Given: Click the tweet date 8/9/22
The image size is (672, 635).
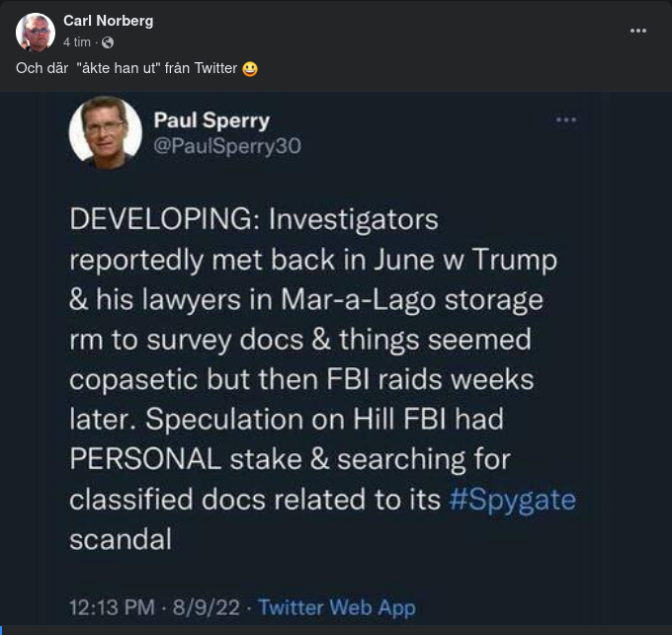Looking at the screenshot, I should (207, 607).
